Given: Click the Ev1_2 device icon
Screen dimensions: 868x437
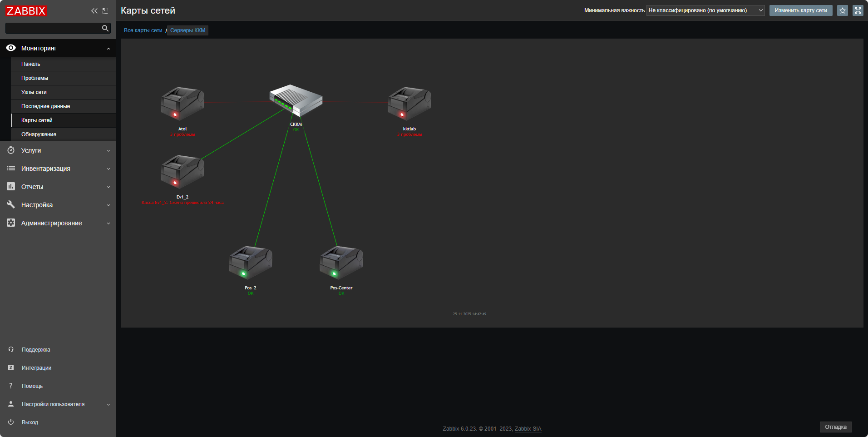Looking at the screenshot, I should pyautogui.click(x=182, y=172).
